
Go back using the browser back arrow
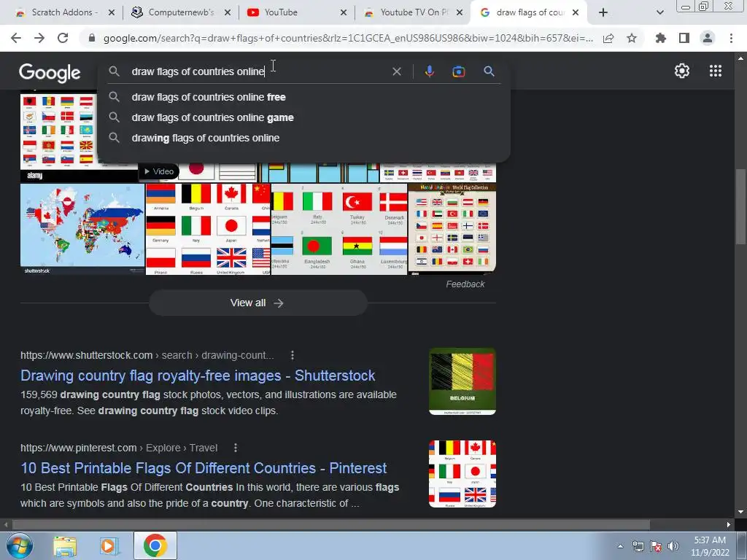point(16,38)
